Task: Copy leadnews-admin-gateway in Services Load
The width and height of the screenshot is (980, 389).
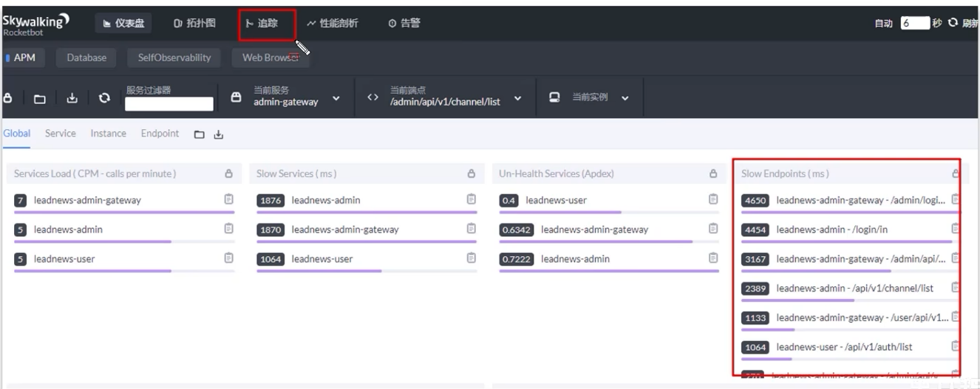Action: click(228, 199)
